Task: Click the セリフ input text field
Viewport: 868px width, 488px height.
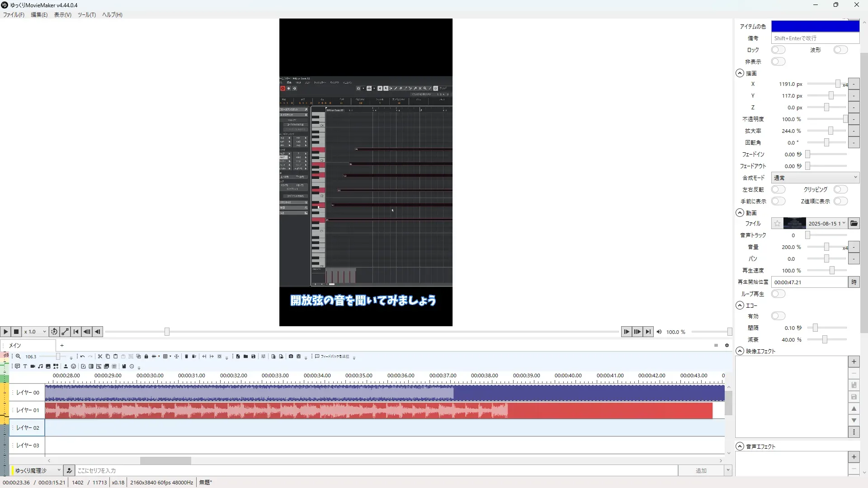Action: pyautogui.click(x=375, y=470)
